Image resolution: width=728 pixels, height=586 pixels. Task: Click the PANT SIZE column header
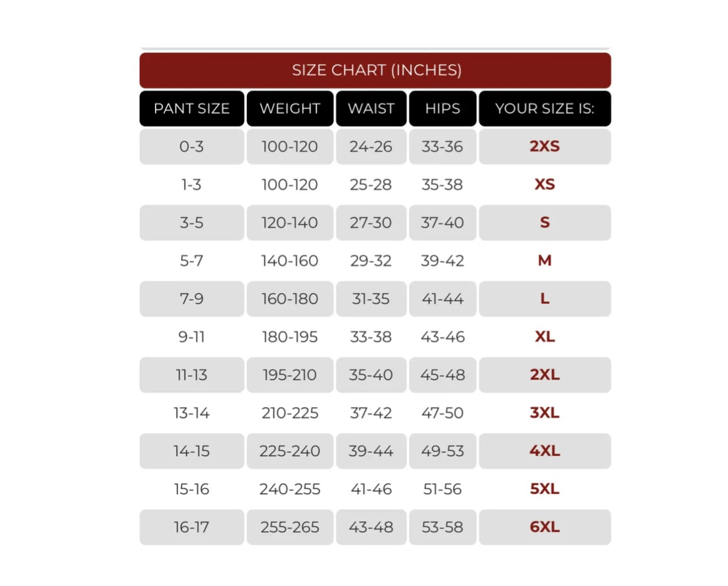click(192, 108)
